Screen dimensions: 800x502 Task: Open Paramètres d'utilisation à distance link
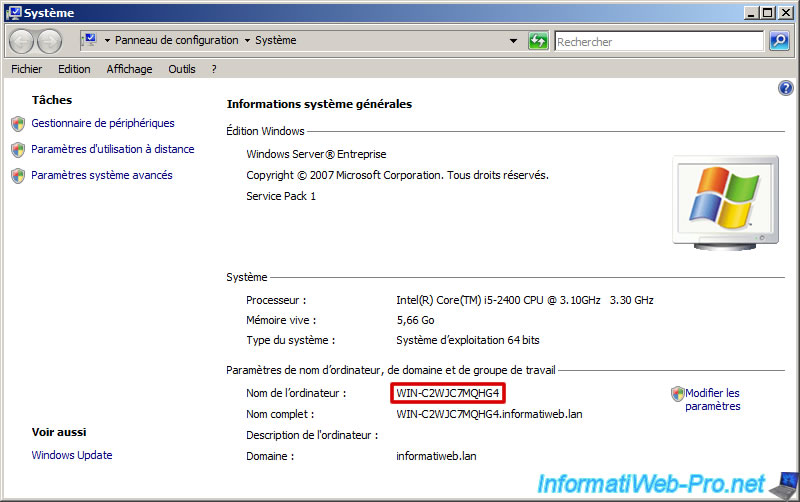(x=113, y=149)
